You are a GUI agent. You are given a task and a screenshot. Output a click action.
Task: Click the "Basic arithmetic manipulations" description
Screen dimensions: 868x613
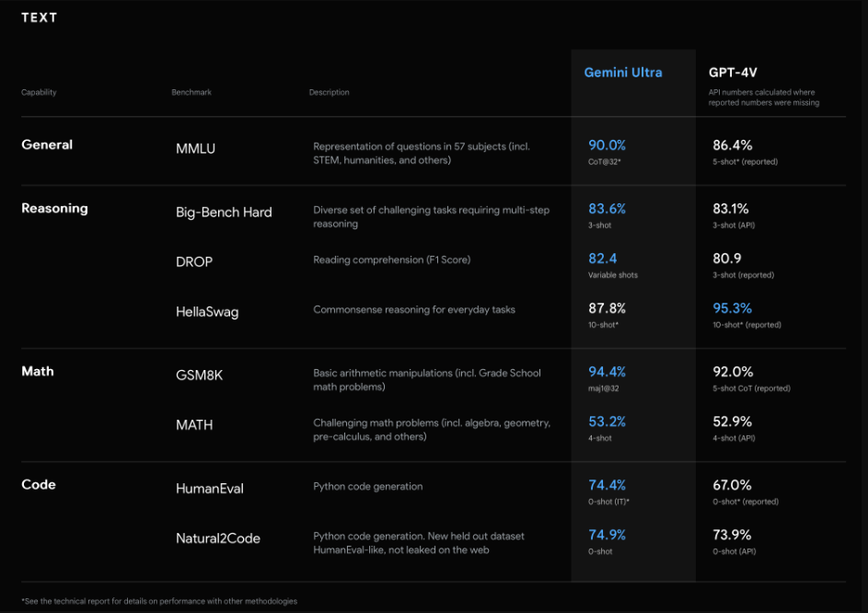coord(427,380)
